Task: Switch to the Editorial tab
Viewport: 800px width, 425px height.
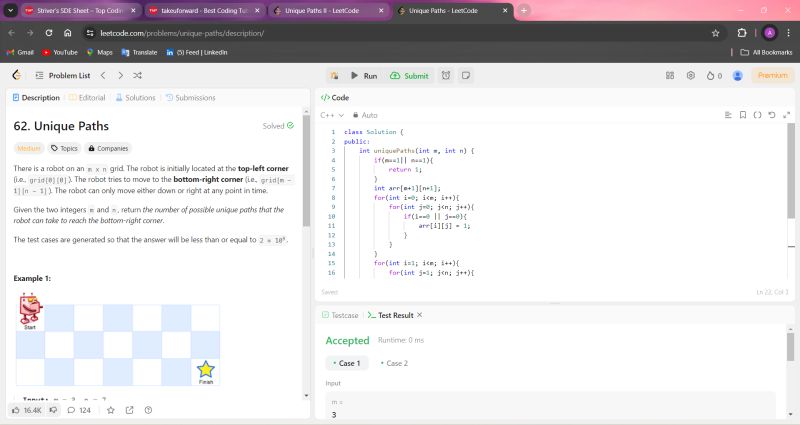Action: [87, 98]
